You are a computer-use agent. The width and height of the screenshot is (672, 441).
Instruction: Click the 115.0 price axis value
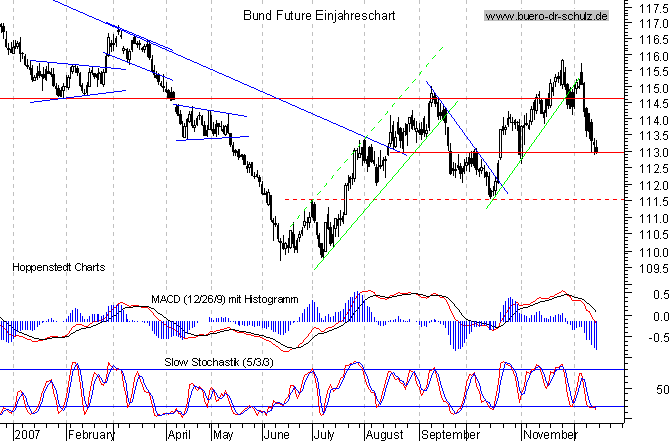point(654,88)
